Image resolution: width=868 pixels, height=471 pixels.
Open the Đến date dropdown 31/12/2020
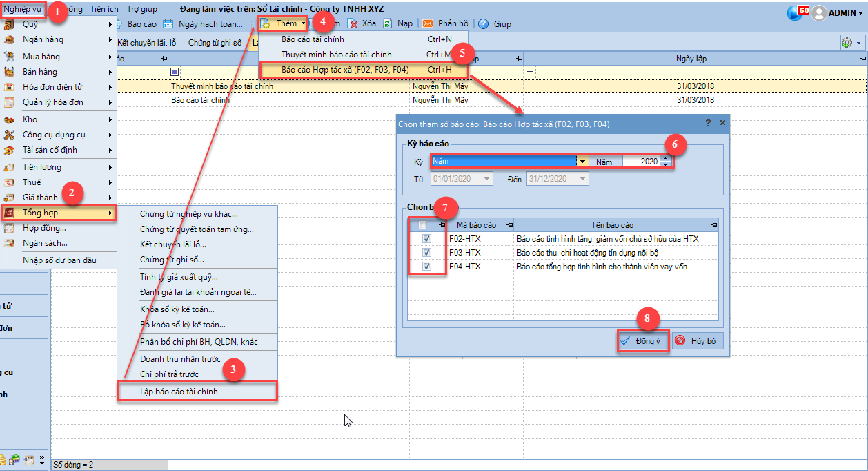point(584,179)
